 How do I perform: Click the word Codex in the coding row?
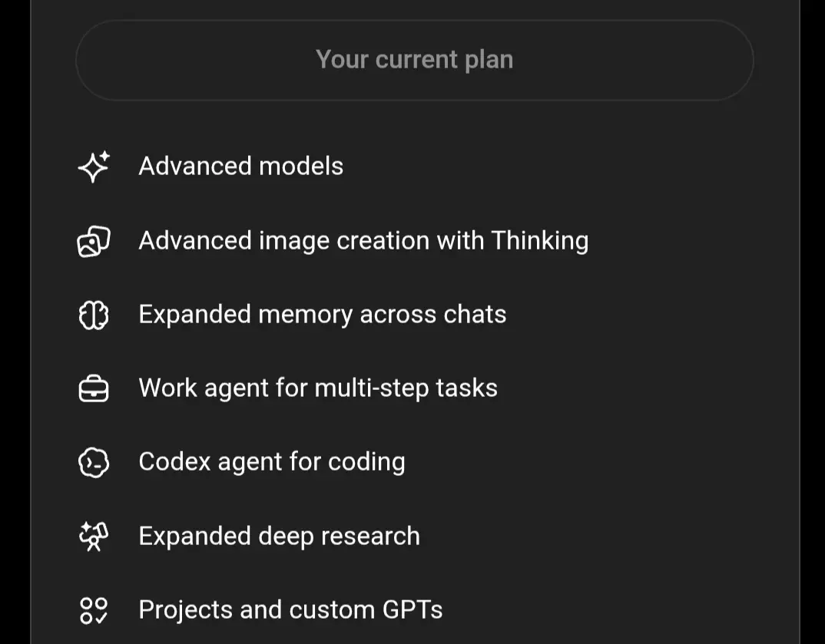point(174,461)
